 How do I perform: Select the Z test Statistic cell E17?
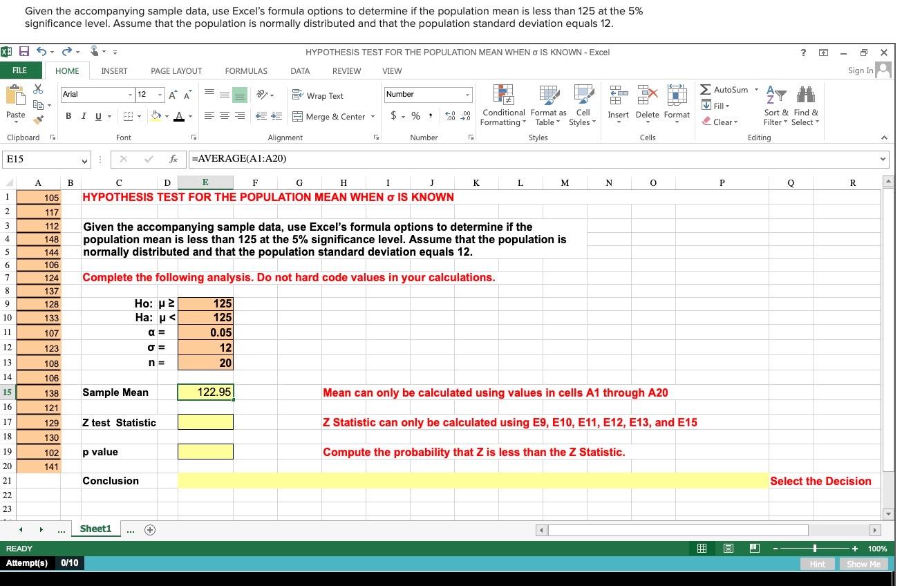point(205,422)
